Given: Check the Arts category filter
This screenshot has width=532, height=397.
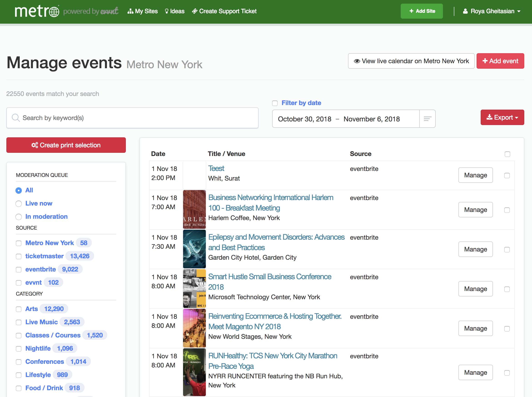Looking at the screenshot, I should point(18,309).
